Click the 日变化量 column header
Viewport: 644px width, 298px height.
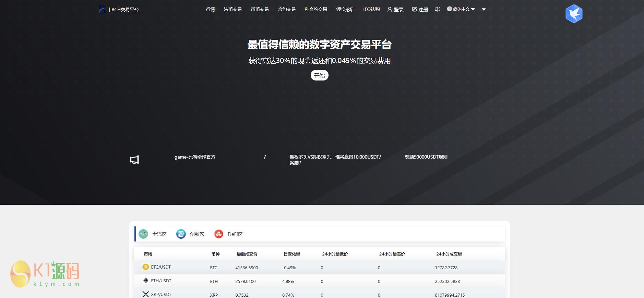[x=292, y=254]
